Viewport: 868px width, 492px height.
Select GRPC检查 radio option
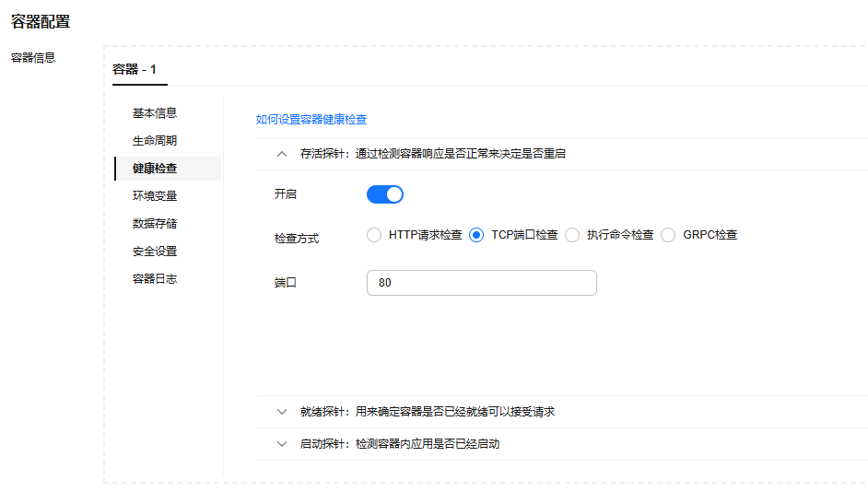668,235
